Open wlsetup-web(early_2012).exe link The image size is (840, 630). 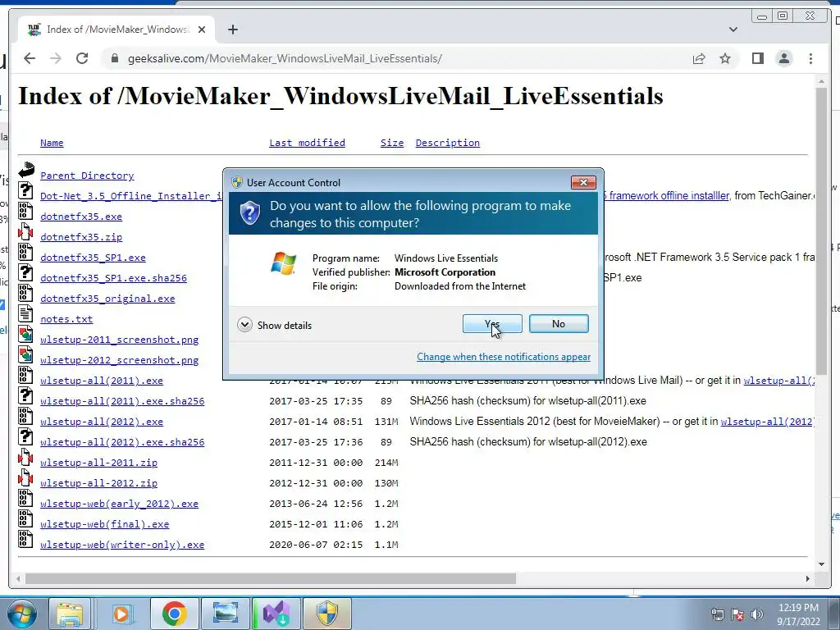(119, 504)
